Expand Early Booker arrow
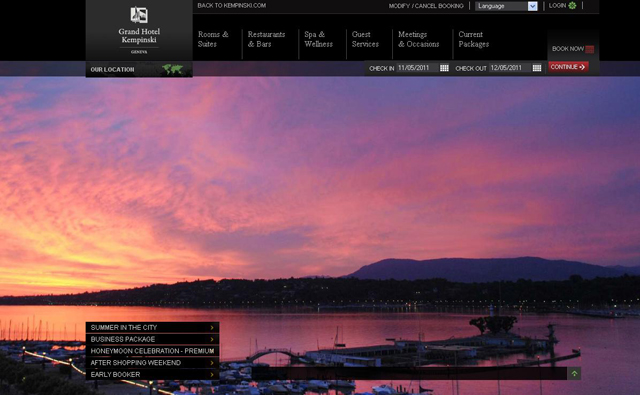Viewport: 640px width, 395px height. tap(212, 375)
